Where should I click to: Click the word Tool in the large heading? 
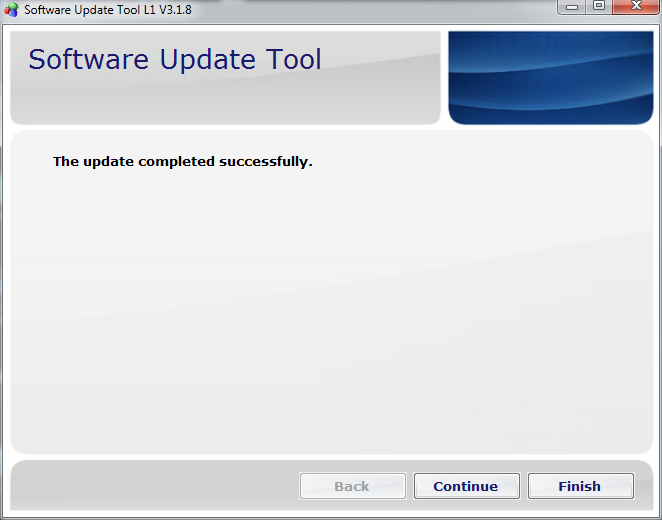tap(288, 60)
